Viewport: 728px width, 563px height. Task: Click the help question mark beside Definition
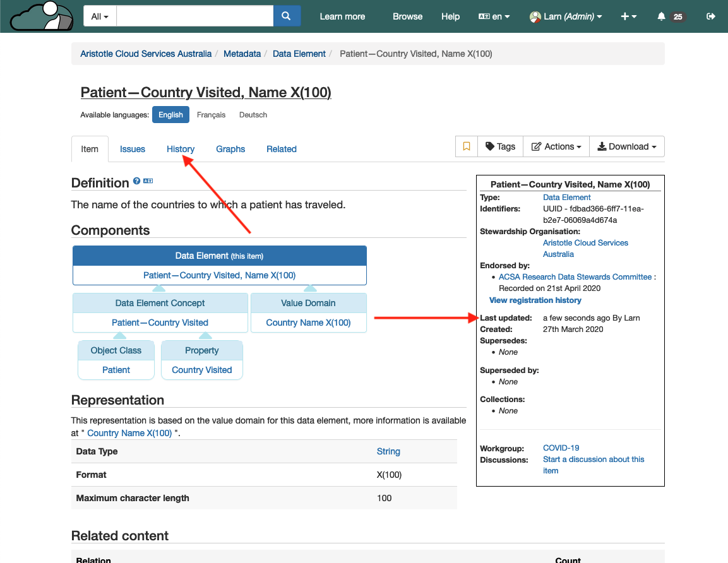pyautogui.click(x=136, y=182)
